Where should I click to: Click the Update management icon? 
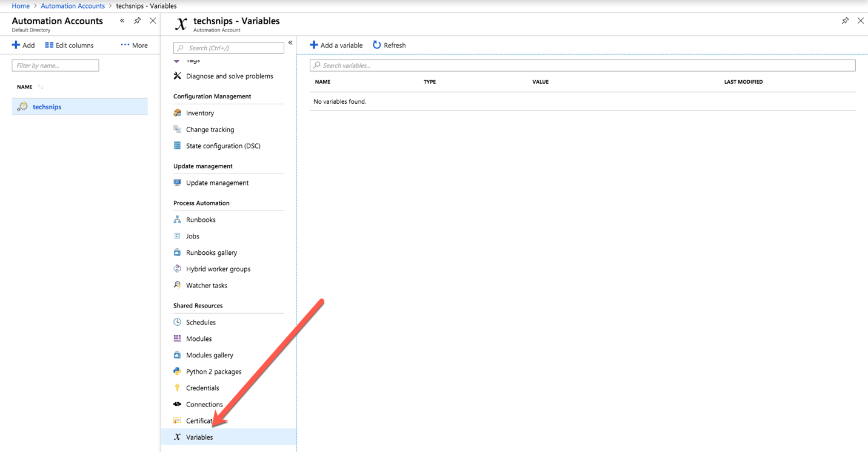[x=177, y=183]
